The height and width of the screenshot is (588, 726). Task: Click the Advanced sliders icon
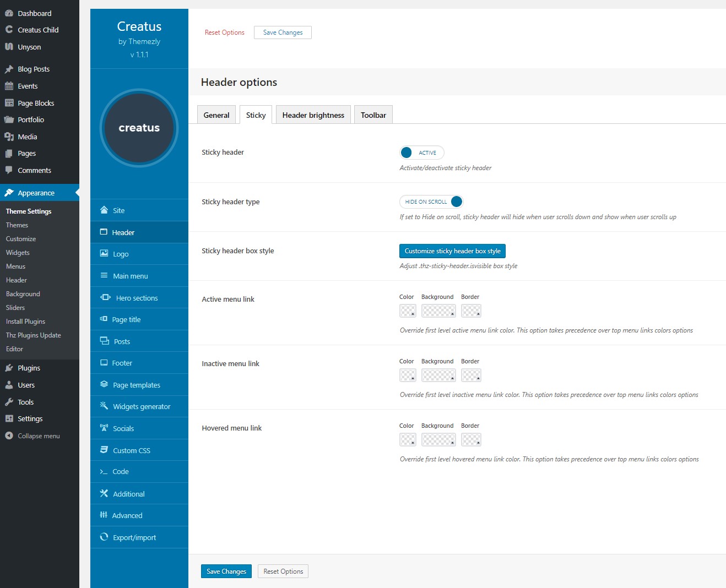tap(104, 515)
